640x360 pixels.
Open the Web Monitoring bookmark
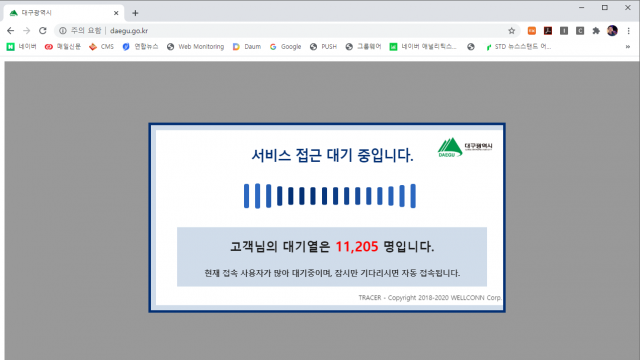(x=196, y=47)
